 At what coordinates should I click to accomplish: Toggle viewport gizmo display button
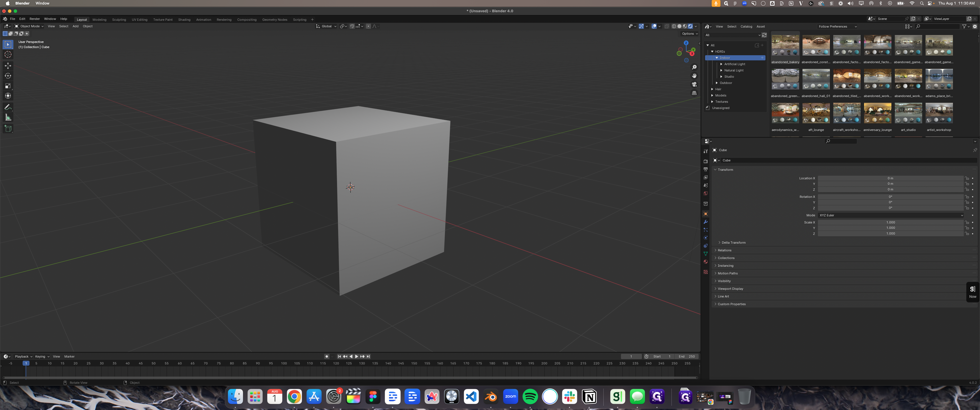click(x=641, y=26)
